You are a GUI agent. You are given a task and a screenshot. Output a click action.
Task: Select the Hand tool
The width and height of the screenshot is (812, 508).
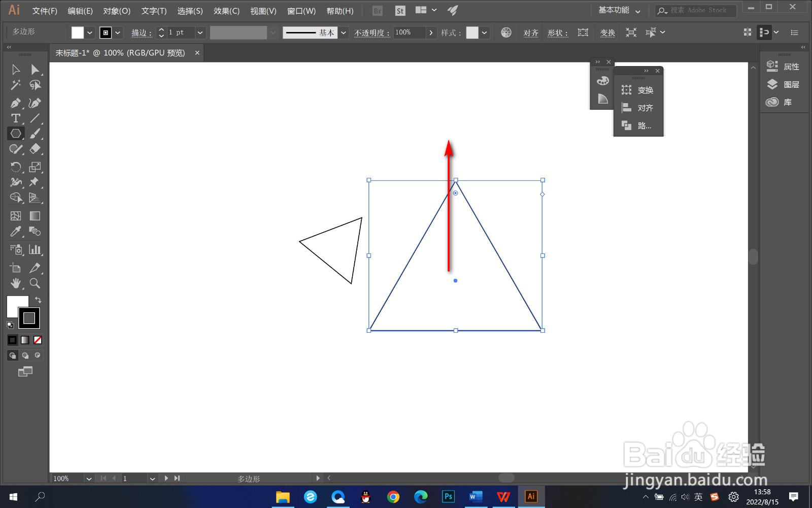[x=16, y=283]
